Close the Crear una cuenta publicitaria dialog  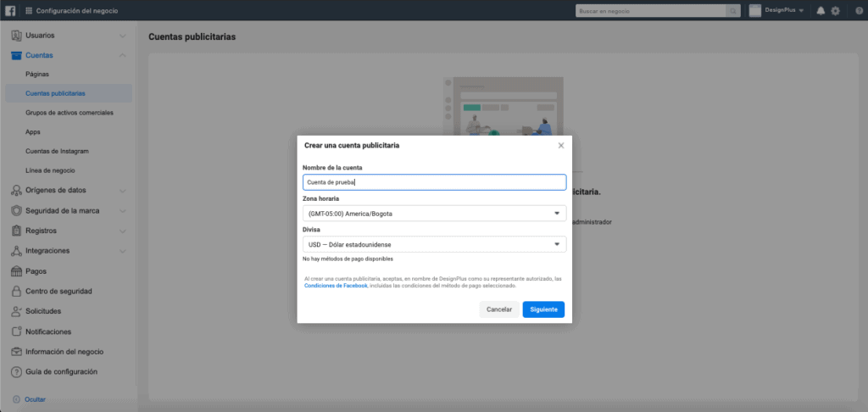(561, 146)
